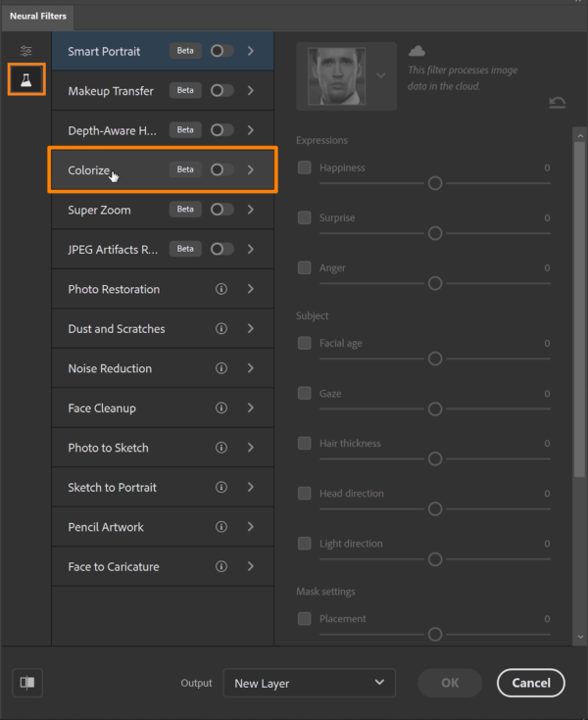Click the reset arrow icon
The height and width of the screenshot is (720, 588).
pyautogui.click(x=558, y=103)
